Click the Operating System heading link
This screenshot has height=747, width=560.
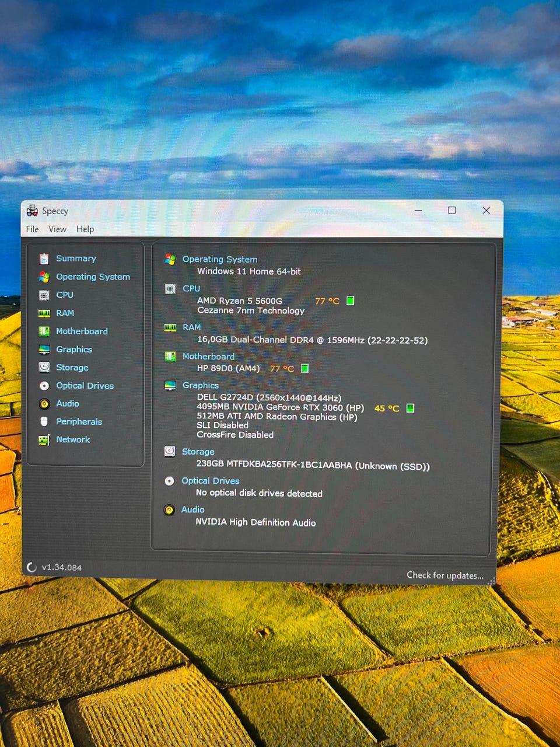point(220,259)
